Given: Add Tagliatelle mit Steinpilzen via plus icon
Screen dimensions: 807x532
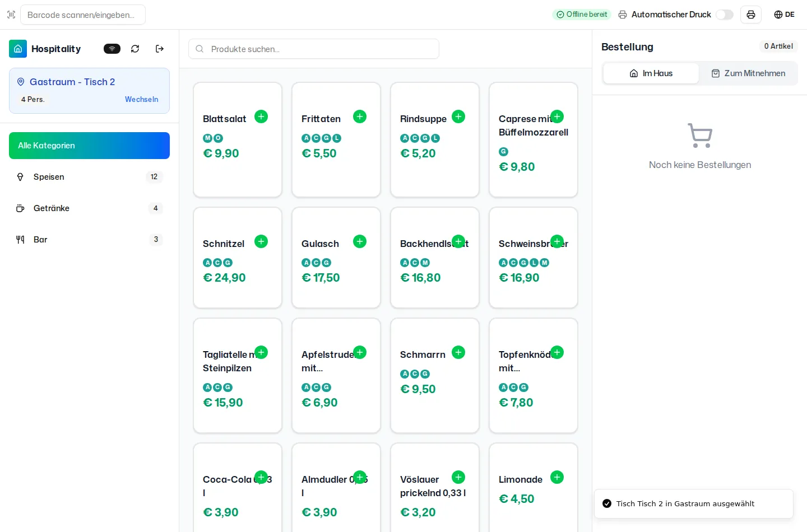Looking at the screenshot, I should (261, 352).
